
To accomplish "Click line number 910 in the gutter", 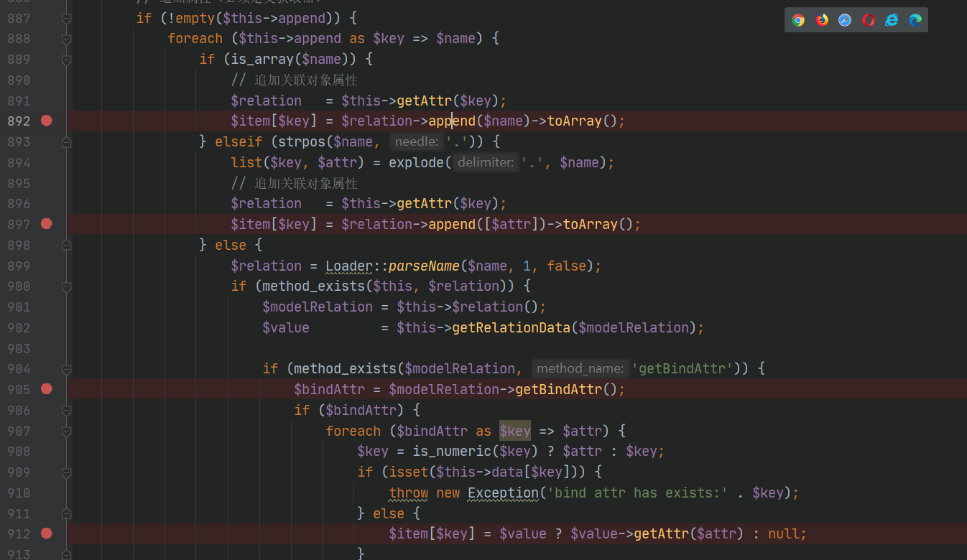I will (19, 493).
